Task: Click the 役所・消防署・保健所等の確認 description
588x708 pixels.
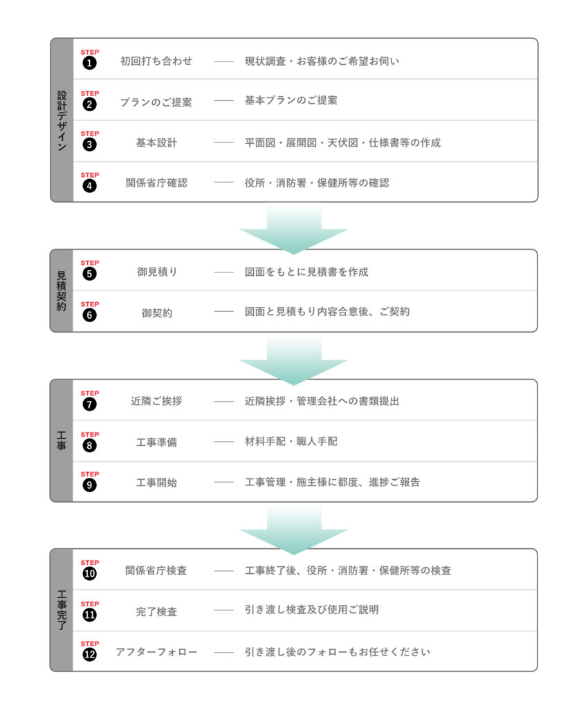Action: coord(317,183)
